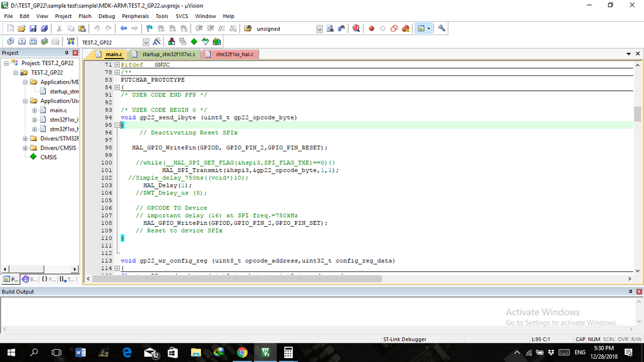Open the editor tab list dropdown arrow
Viewport: 644px width, 362px height.
pos(629,53)
